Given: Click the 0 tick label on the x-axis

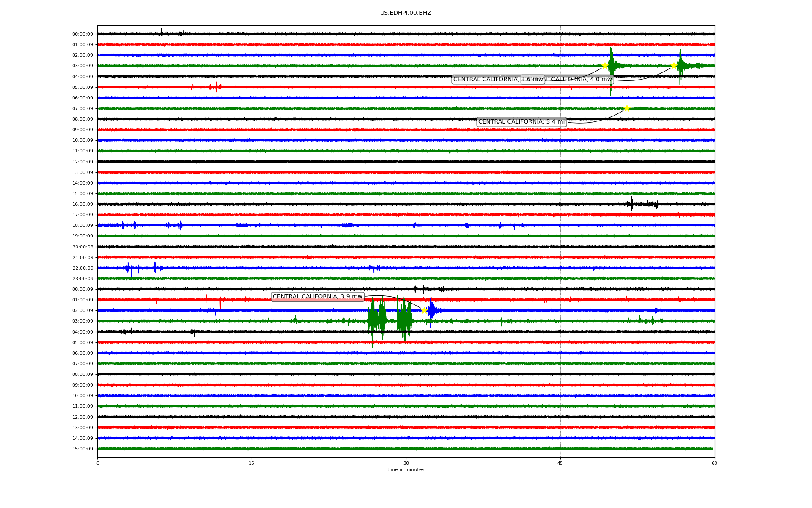Looking at the screenshot, I should coord(98,463).
